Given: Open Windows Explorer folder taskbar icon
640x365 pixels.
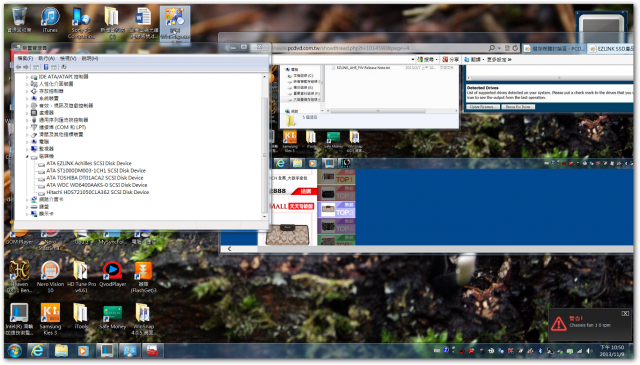Looking at the screenshot, I should coord(61,351).
